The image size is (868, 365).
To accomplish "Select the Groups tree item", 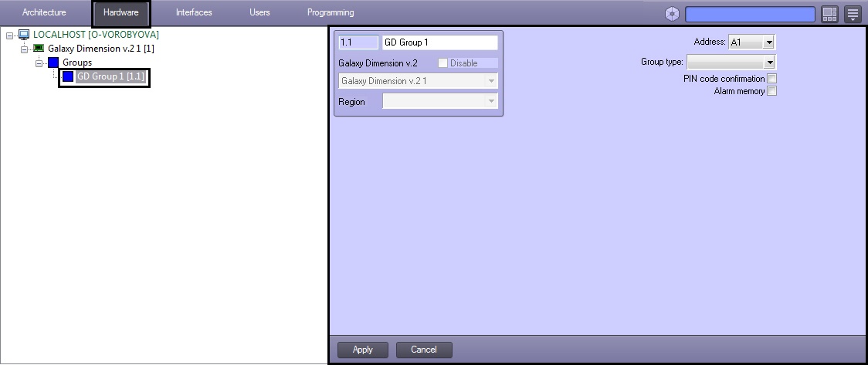I will tap(77, 63).
